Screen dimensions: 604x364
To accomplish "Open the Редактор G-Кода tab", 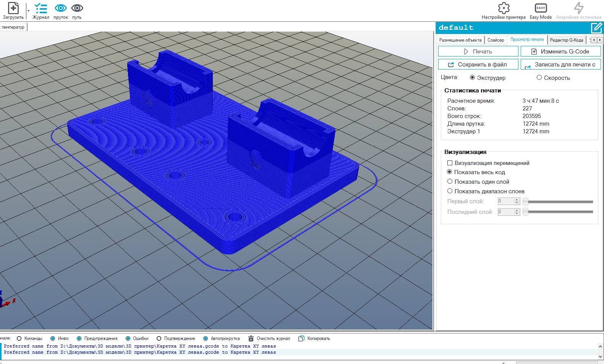I will point(566,40).
